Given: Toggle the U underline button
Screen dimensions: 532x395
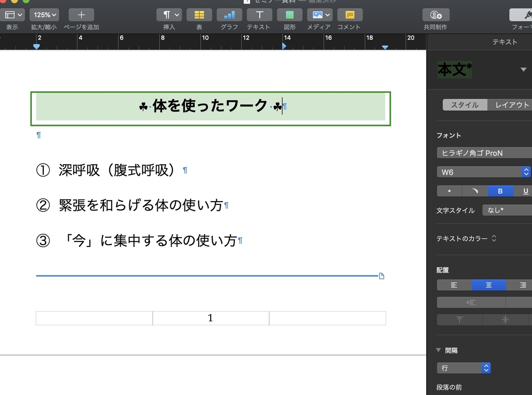Looking at the screenshot, I should 523,191.
